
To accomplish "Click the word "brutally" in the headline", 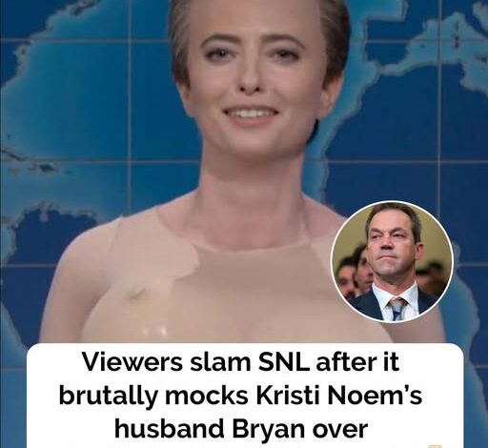I will [108, 397].
